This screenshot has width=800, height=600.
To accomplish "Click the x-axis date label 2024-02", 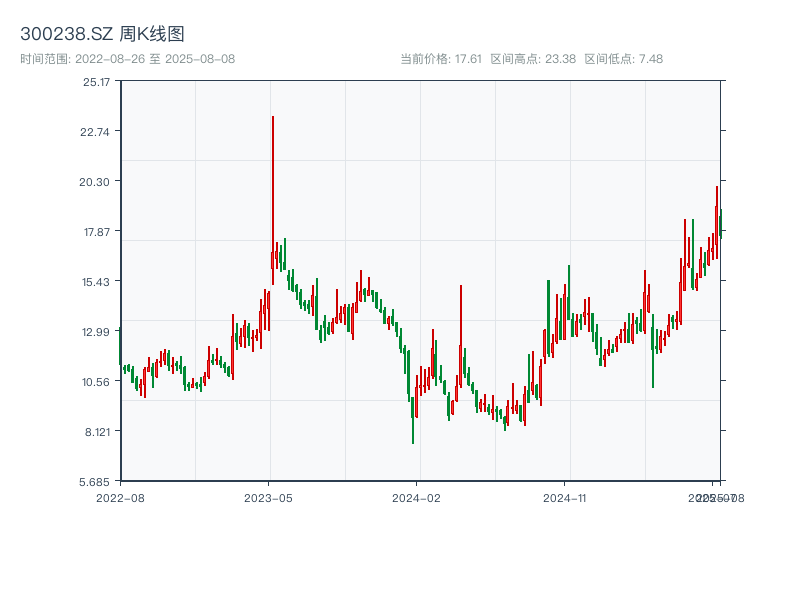I will click(x=416, y=498).
